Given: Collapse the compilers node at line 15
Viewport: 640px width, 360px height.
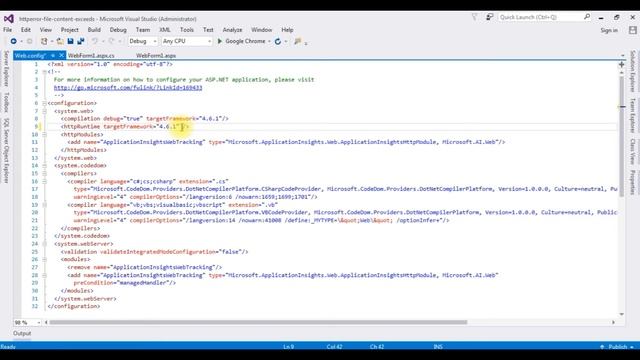Looking at the screenshot, I should coord(44,173).
